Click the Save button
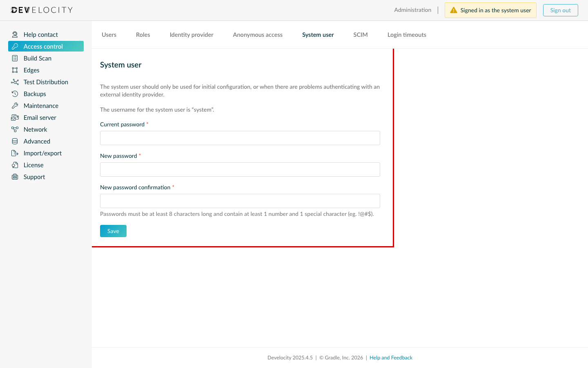 [113, 231]
